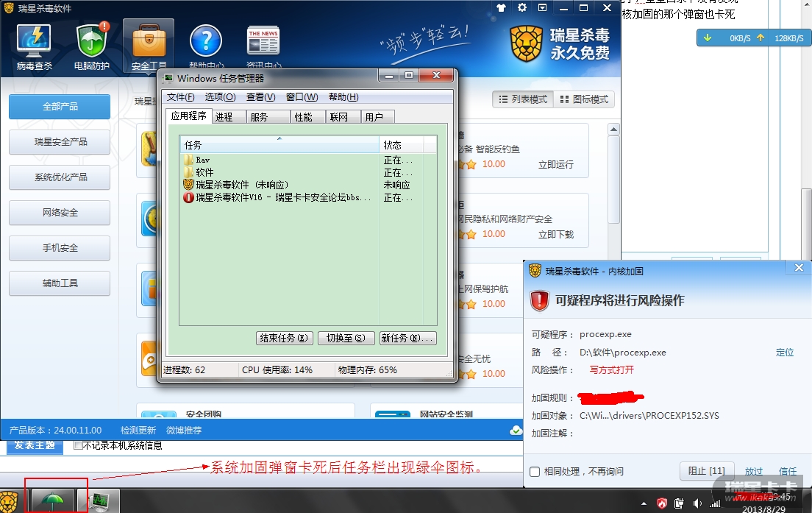812x513 pixels.
Task: Select the 全部产品 category
Action: [60, 107]
